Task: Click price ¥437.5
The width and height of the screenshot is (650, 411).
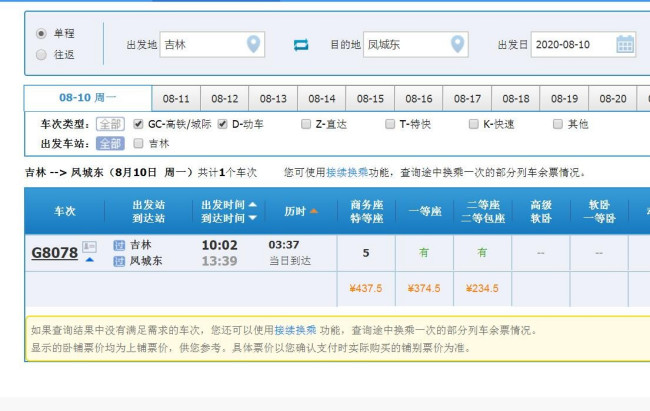Action: coord(366,288)
